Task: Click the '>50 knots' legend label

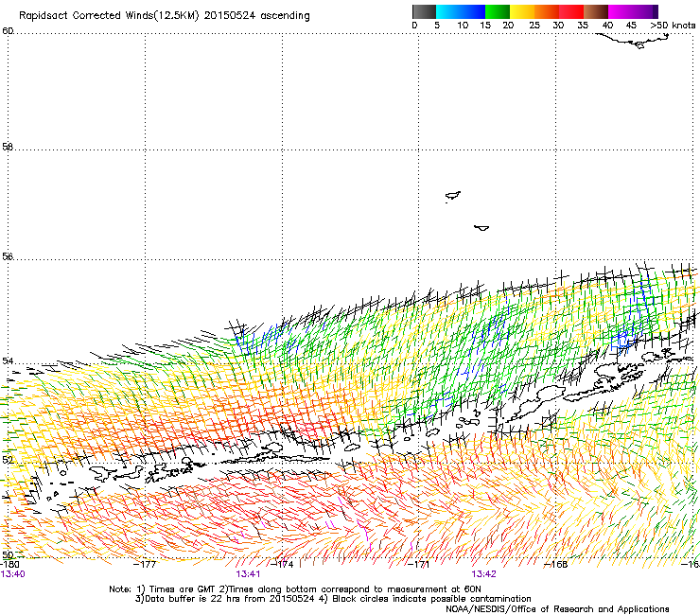Action: (x=673, y=26)
